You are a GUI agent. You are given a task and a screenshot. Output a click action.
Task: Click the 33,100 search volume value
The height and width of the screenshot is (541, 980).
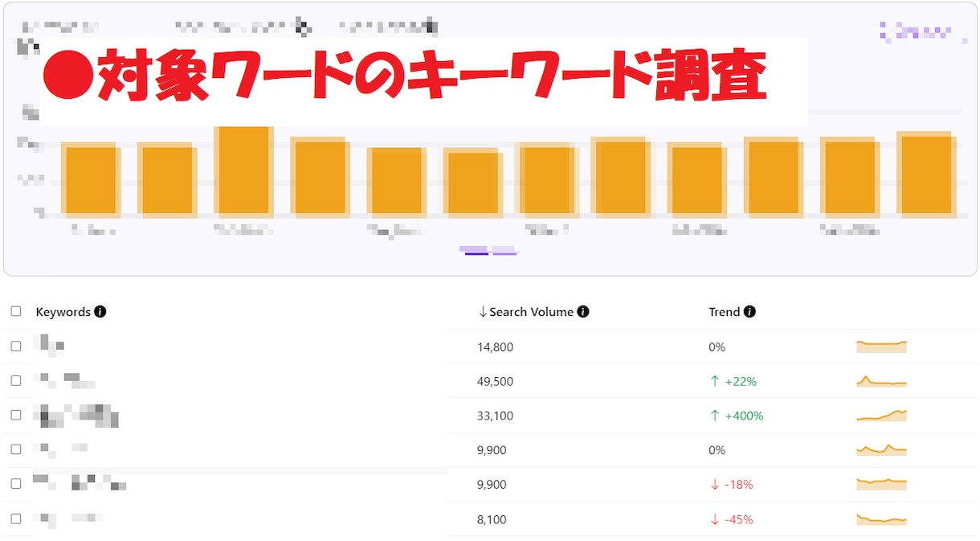495,416
